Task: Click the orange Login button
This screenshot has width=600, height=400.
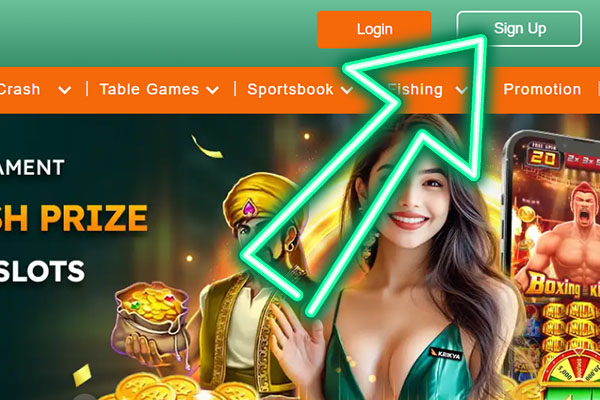Action: point(374,29)
